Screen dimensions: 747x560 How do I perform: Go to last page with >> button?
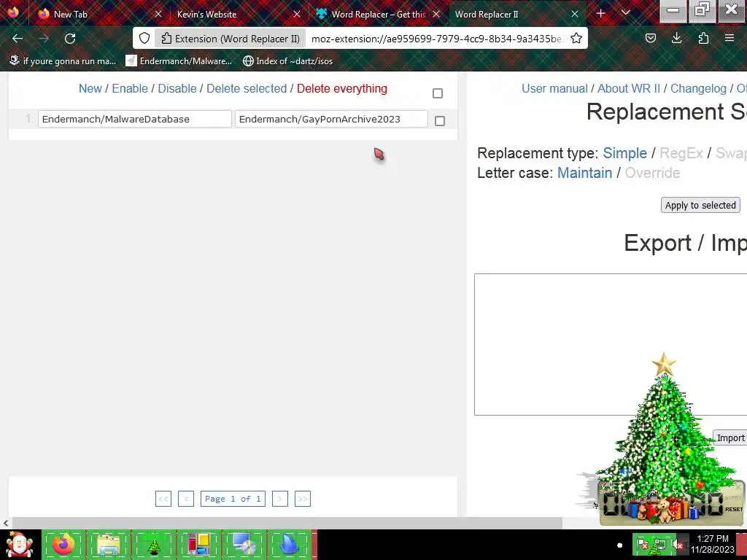[303, 499]
